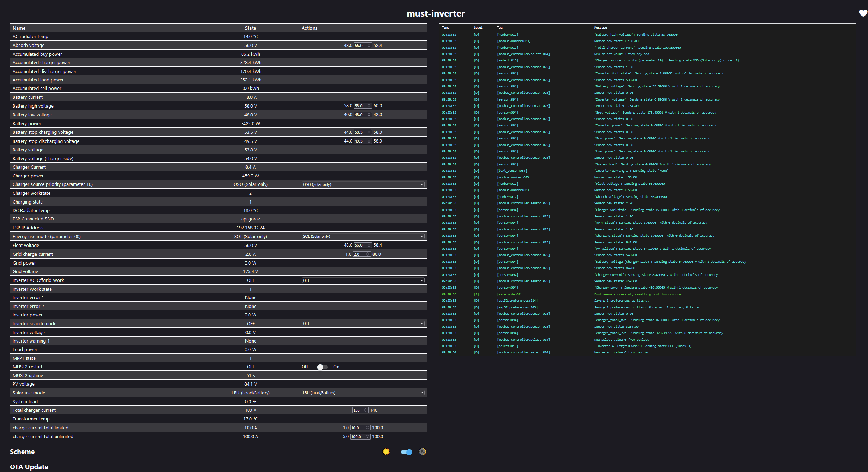Click Battery high voltage stepper arrows

coord(369,106)
